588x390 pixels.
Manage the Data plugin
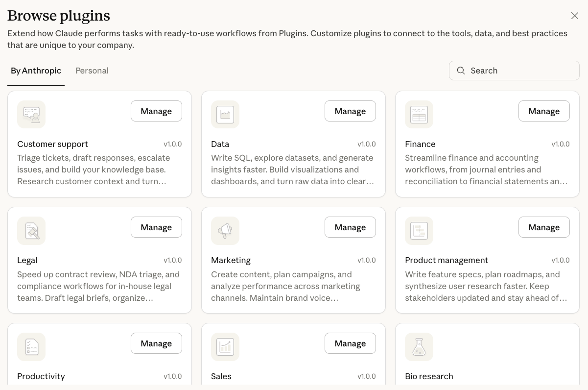tap(350, 111)
